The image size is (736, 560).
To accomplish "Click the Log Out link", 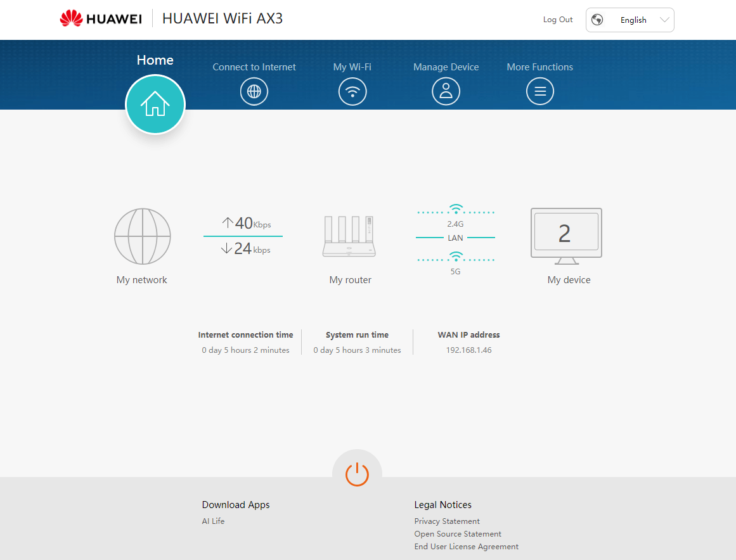I will coord(558,20).
